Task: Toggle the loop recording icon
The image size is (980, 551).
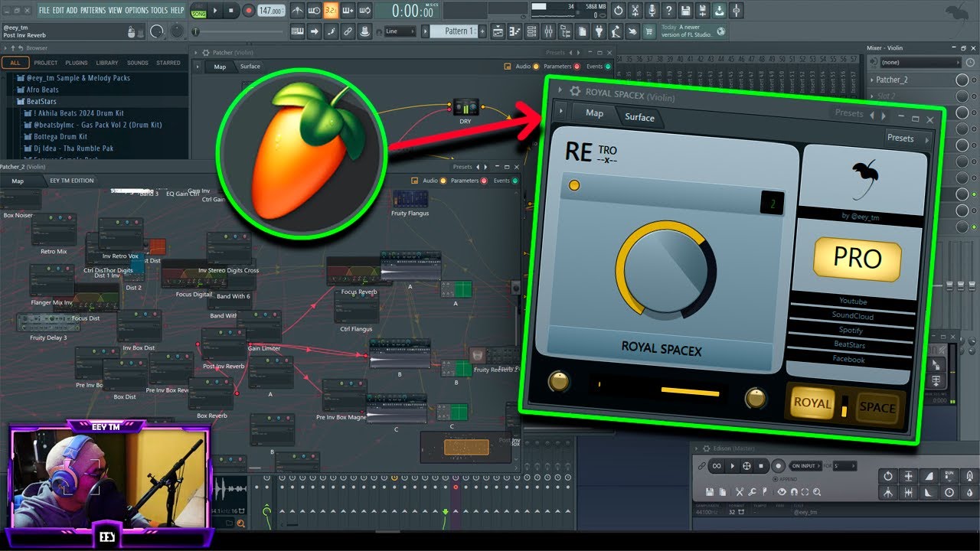Action: [364, 10]
